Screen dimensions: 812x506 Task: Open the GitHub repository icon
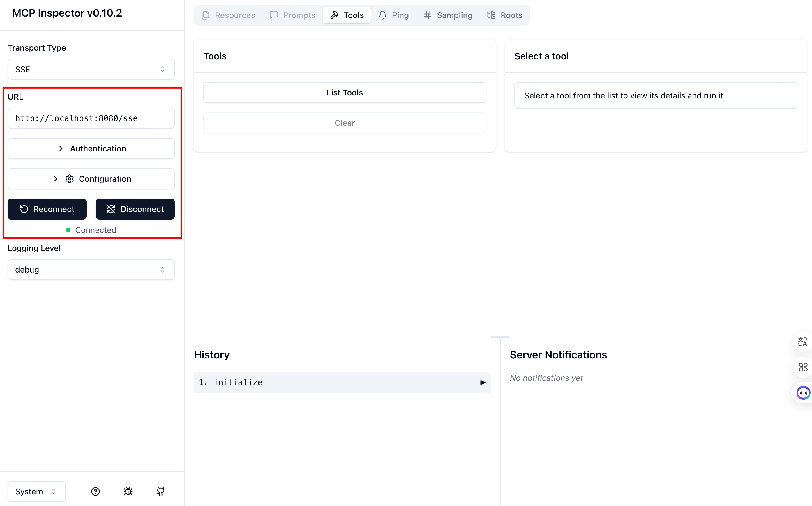point(161,491)
